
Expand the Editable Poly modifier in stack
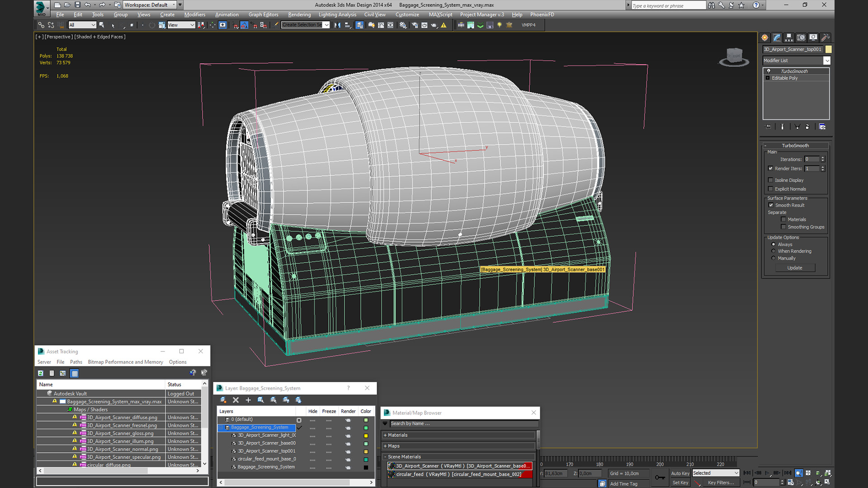(x=768, y=78)
